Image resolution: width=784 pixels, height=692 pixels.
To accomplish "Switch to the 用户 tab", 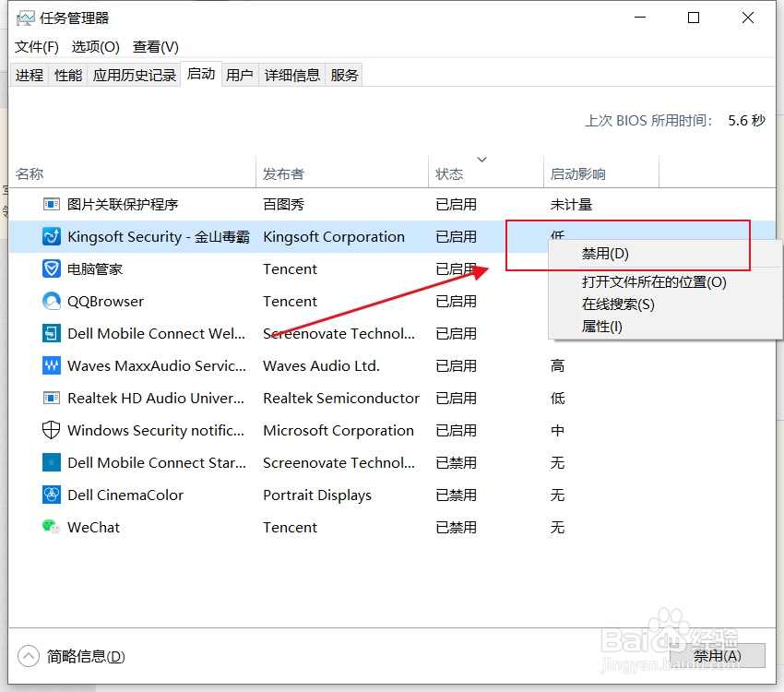I will pyautogui.click(x=240, y=75).
